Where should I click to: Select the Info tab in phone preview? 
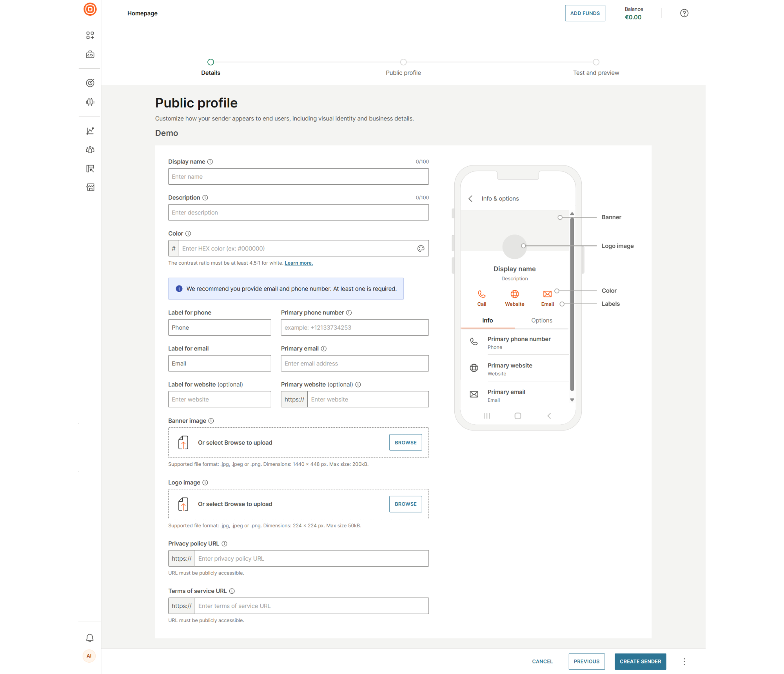(487, 320)
